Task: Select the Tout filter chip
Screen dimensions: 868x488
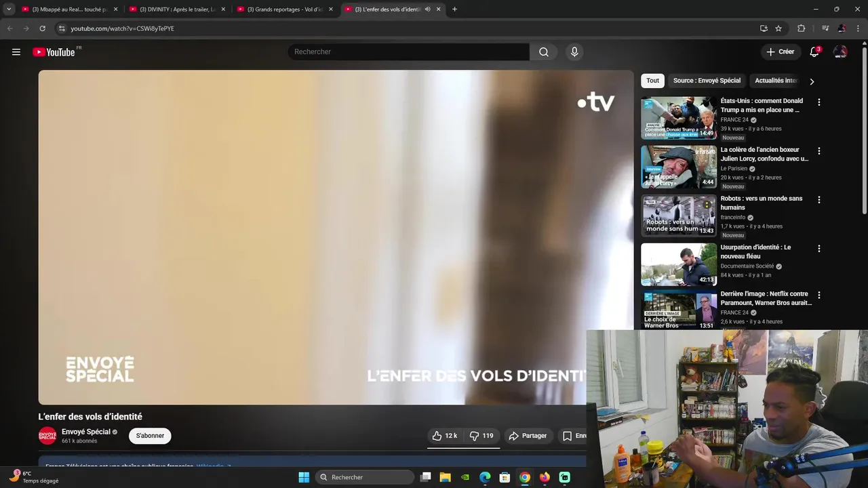Action: click(x=652, y=81)
